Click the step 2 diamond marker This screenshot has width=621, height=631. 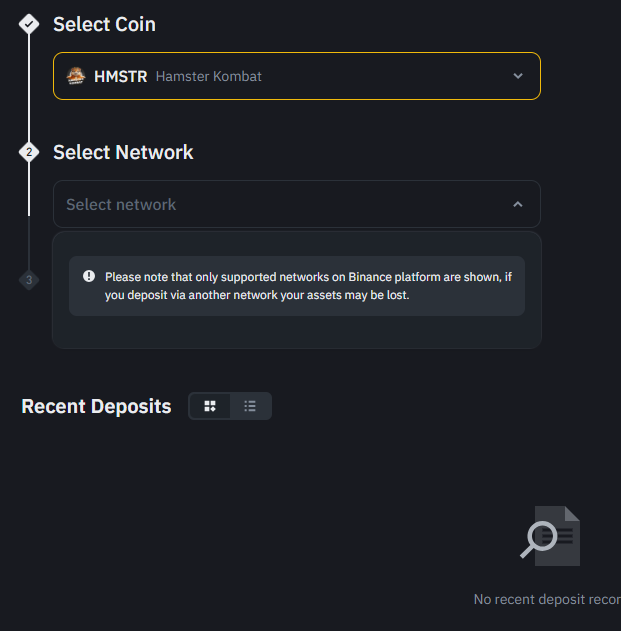29,152
